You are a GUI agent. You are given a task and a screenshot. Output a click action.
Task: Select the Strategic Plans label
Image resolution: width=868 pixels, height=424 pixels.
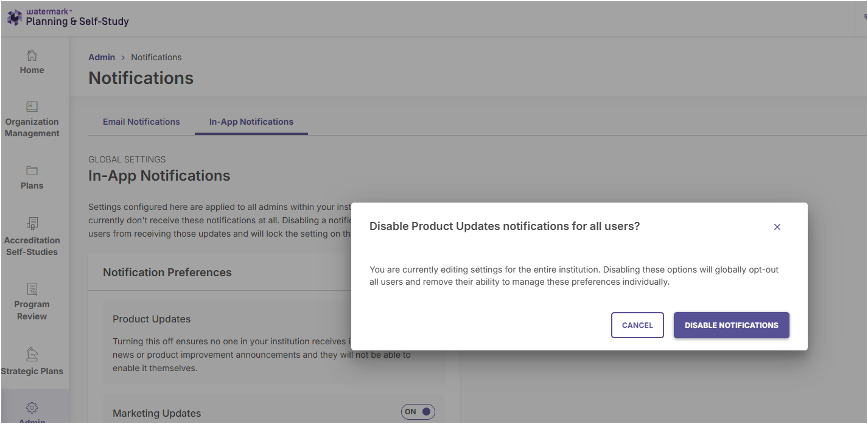click(x=32, y=371)
